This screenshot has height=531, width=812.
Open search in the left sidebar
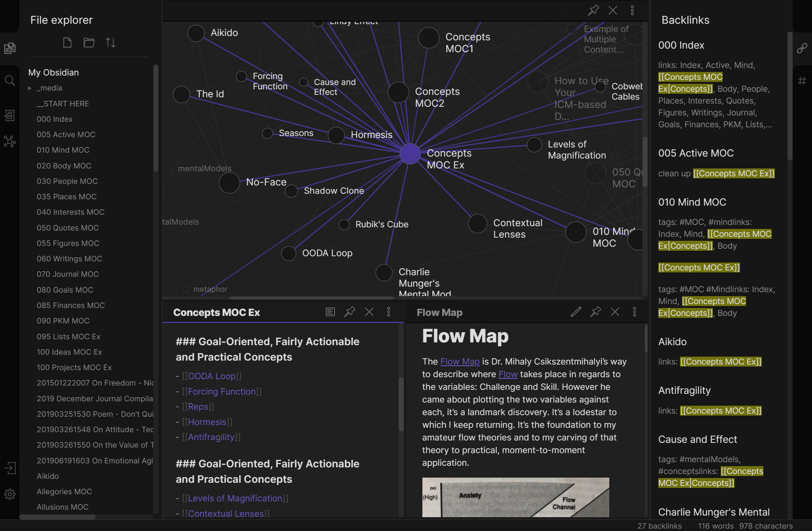(10, 80)
